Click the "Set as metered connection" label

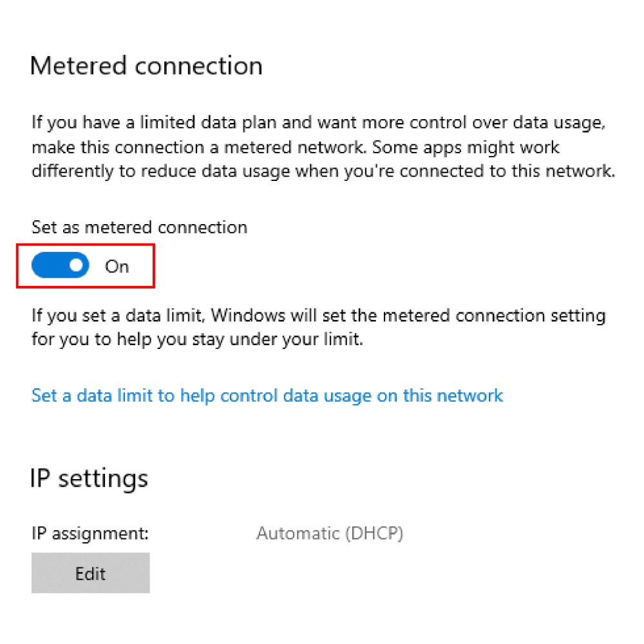click(x=140, y=227)
